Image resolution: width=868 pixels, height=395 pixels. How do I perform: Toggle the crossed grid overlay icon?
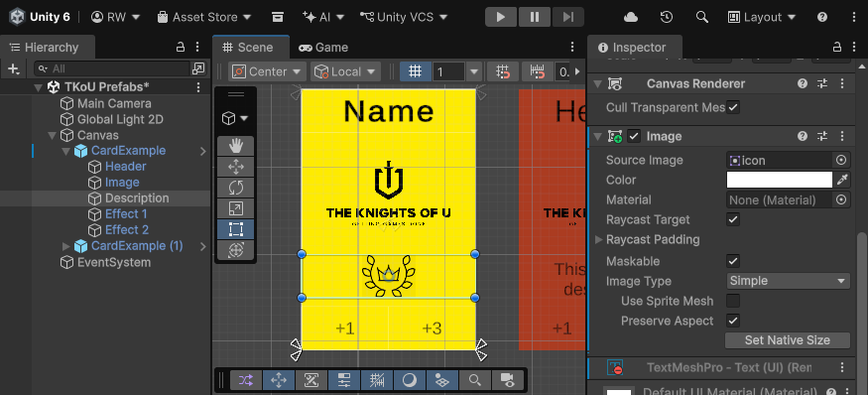point(376,380)
